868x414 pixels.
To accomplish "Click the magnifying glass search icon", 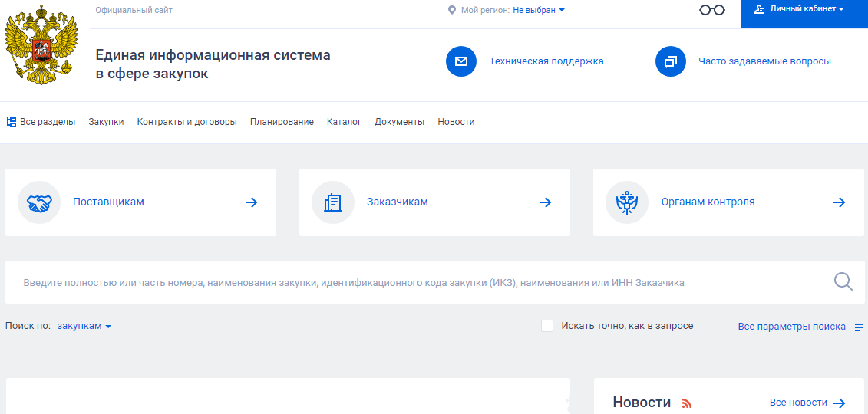I will (x=843, y=282).
